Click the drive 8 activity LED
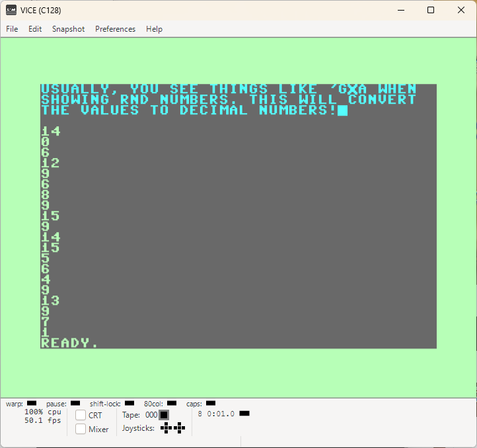Image resolution: width=477 pixels, height=448 pixels. pyautogui.click(x=244, y=413)
